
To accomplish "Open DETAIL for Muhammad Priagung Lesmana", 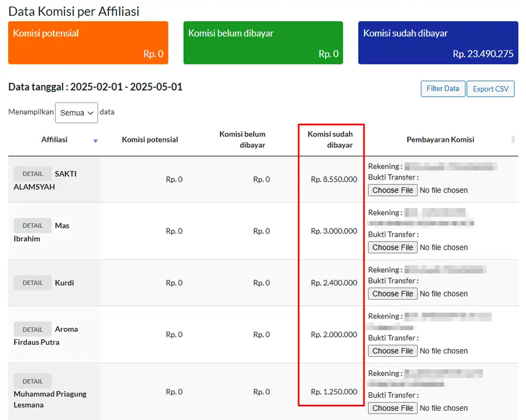I will pos(33,381).
